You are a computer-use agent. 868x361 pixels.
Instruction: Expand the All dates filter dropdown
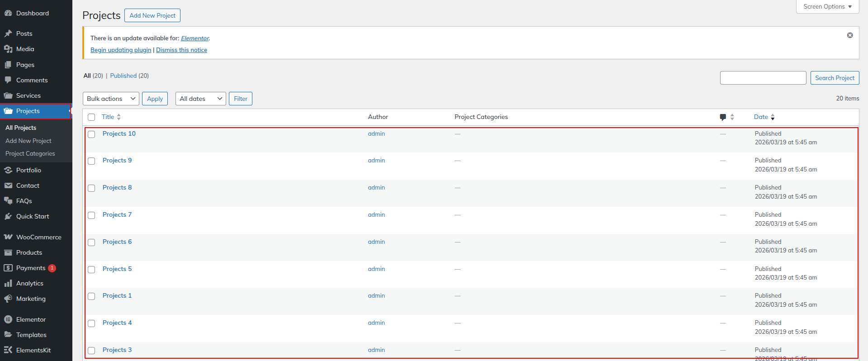[x=200, y=99]
